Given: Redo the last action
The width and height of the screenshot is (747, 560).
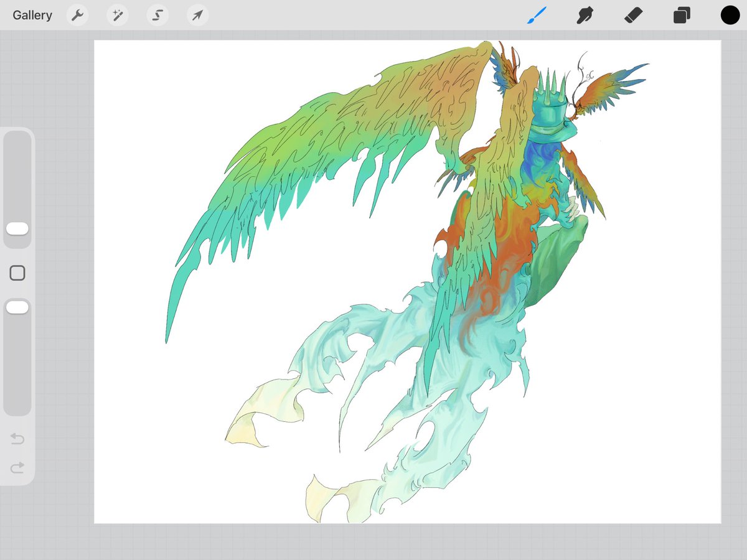Looking at the screenshot, I should tap(17, 467).
